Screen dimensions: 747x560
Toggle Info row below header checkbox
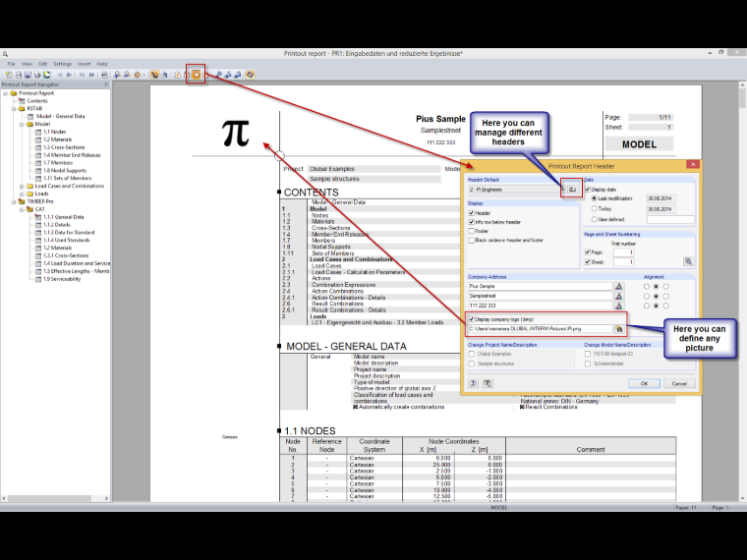tap(471, 222)
